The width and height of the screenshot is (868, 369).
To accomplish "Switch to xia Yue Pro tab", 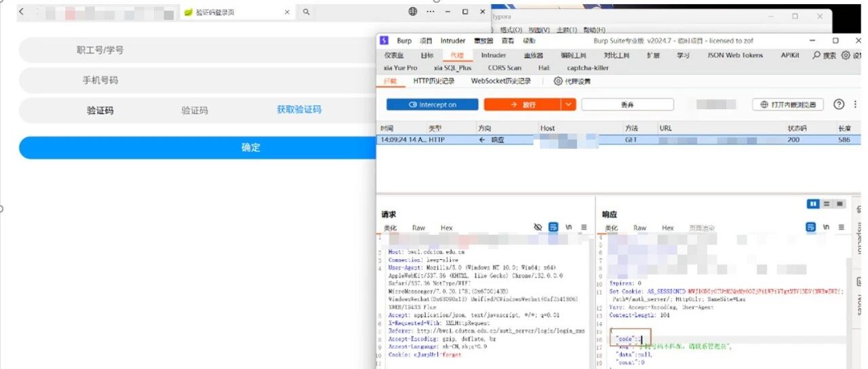I will [400, 68].
